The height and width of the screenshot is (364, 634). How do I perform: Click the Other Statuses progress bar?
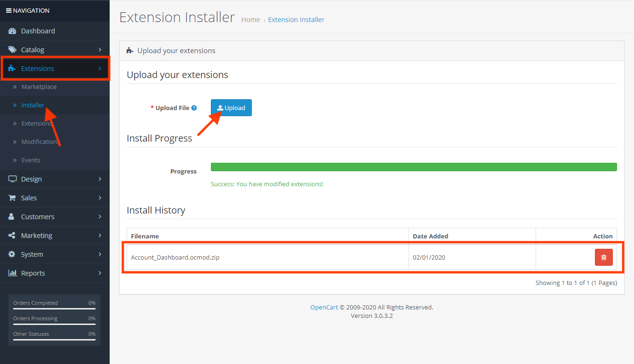[54, 340]
